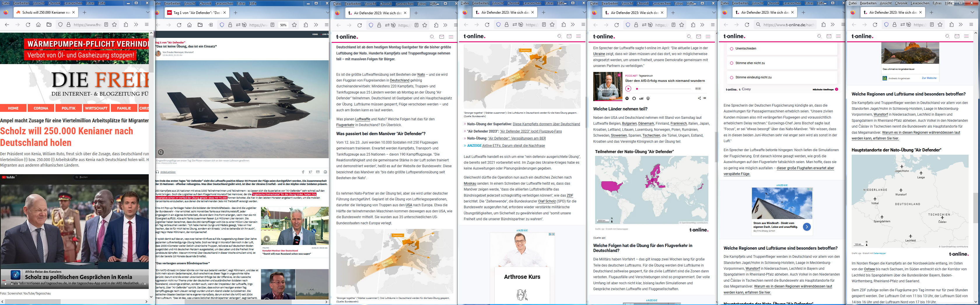This screenshot has height=305, width=980.
Task: Open t-online site menu in Hauptstandorte map window
Action: 966,36
